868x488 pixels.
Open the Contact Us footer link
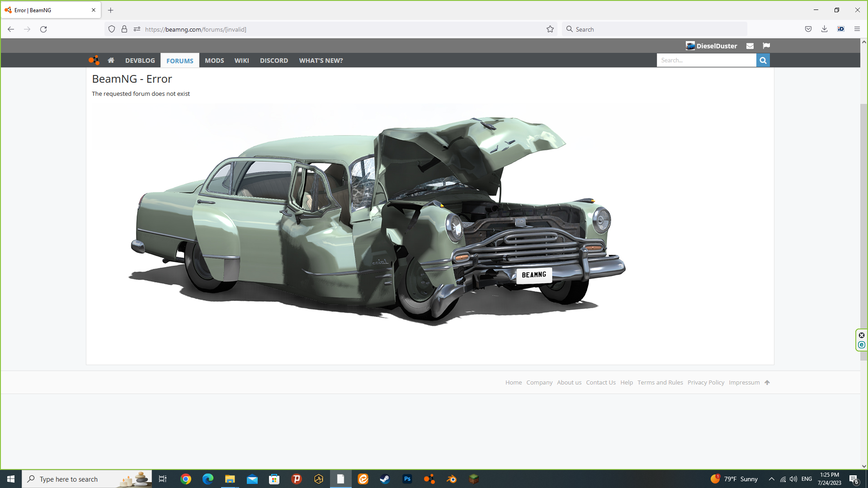[x=601, y=383]
